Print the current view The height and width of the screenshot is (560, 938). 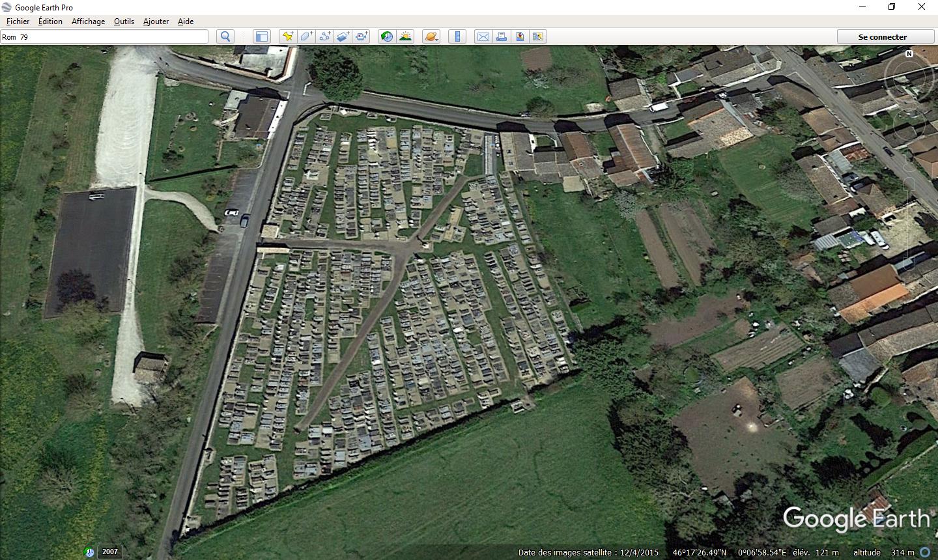[x=502, y=36]
